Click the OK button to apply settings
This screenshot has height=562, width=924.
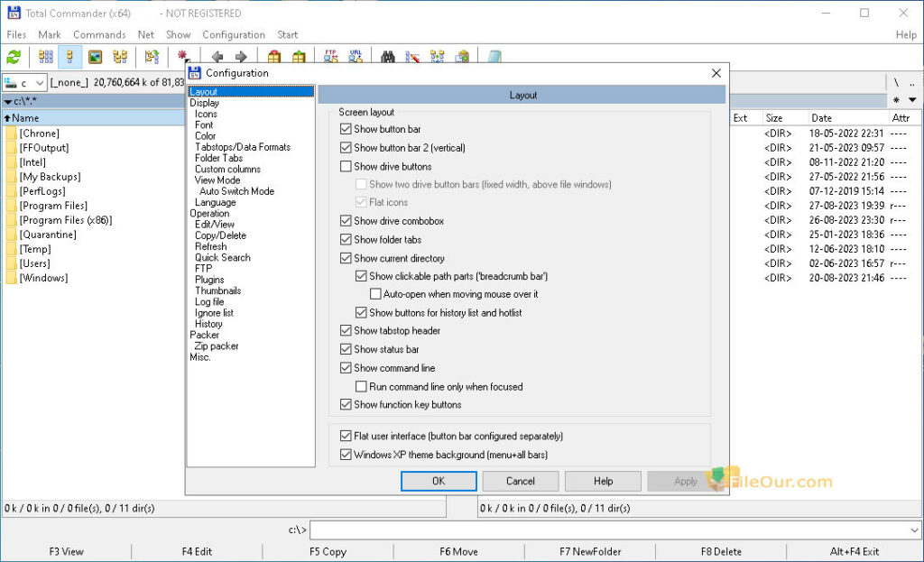(439, 481)
